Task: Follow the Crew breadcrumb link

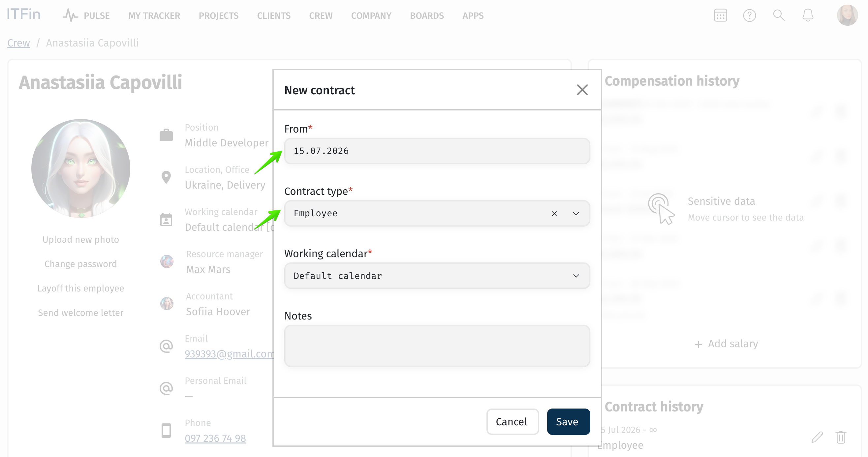Action: point(18,43)
